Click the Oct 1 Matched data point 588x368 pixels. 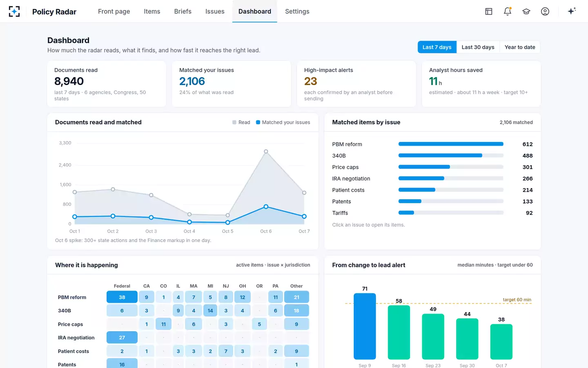(x=75, y=217)
